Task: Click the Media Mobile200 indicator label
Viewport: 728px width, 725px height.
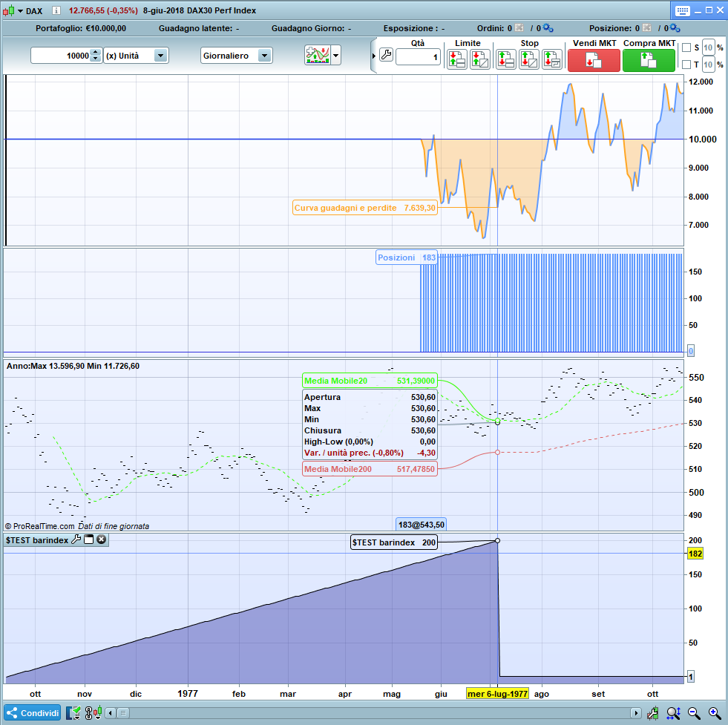Action: pos(370,469)
